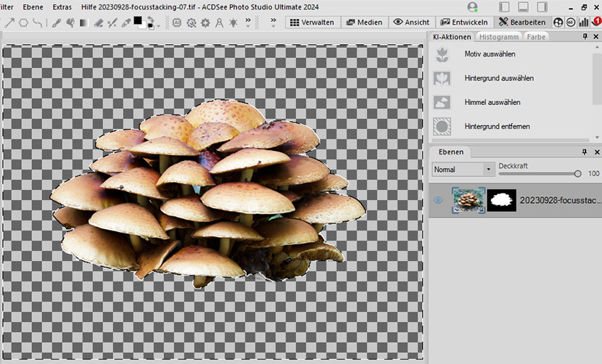The image size is (602, 364).
Task: Select the layer mask thumbnail
Action: point(501,200)
